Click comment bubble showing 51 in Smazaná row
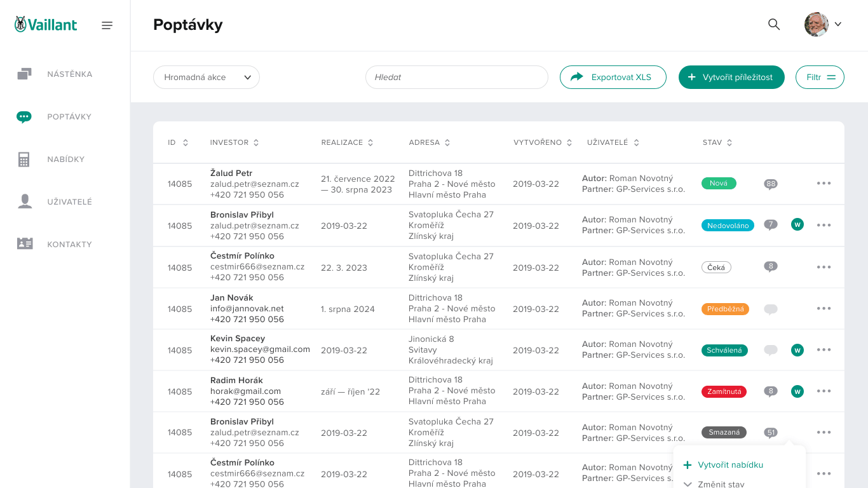 coord(771,433)
